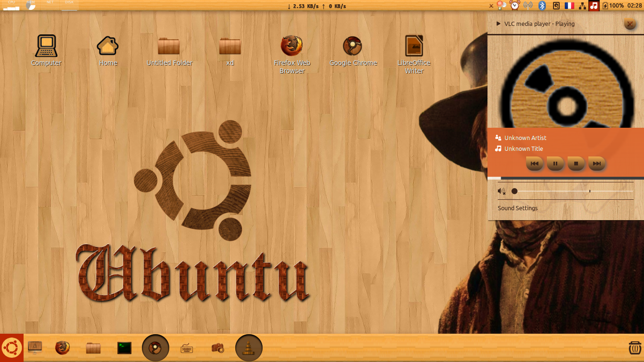Open the file manager folder in dock
The height and width of the screenshot is (362, 644).
point(93,348)
